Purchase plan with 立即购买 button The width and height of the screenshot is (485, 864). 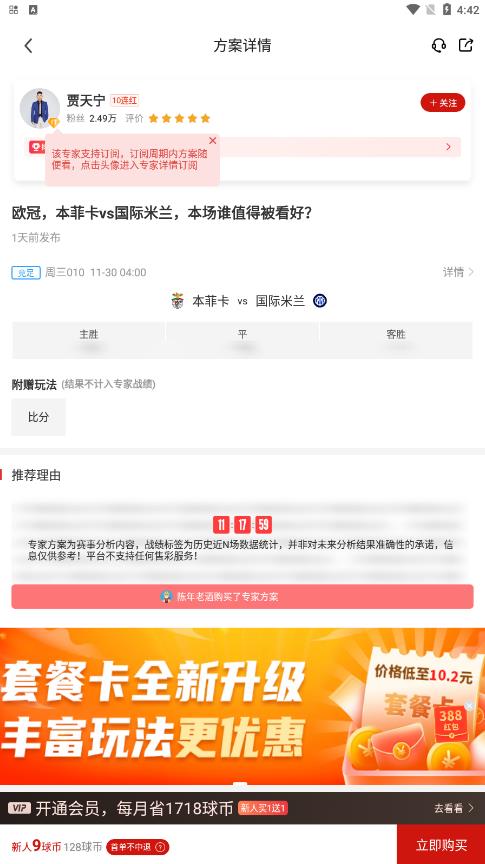point(441,845)
